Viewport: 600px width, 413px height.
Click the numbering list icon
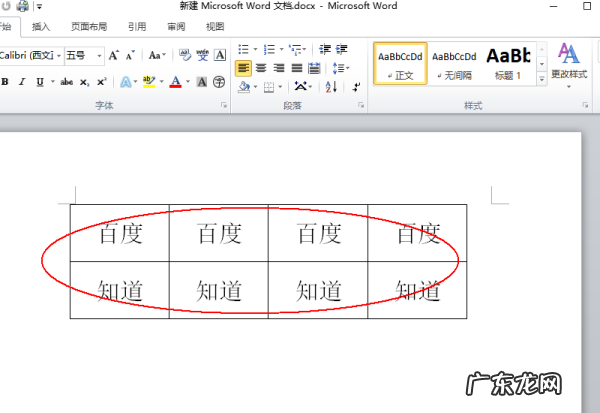click(x=269, y=49)
